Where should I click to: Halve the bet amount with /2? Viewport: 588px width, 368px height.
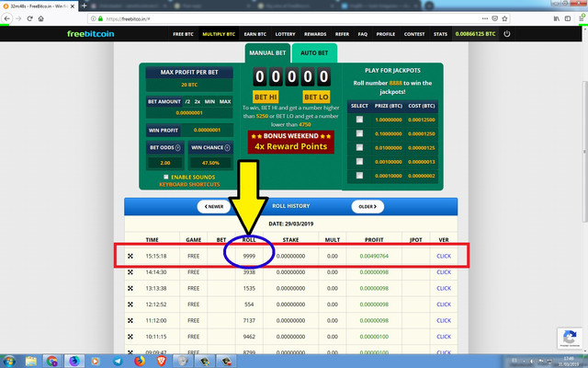[x=187, y=101]
